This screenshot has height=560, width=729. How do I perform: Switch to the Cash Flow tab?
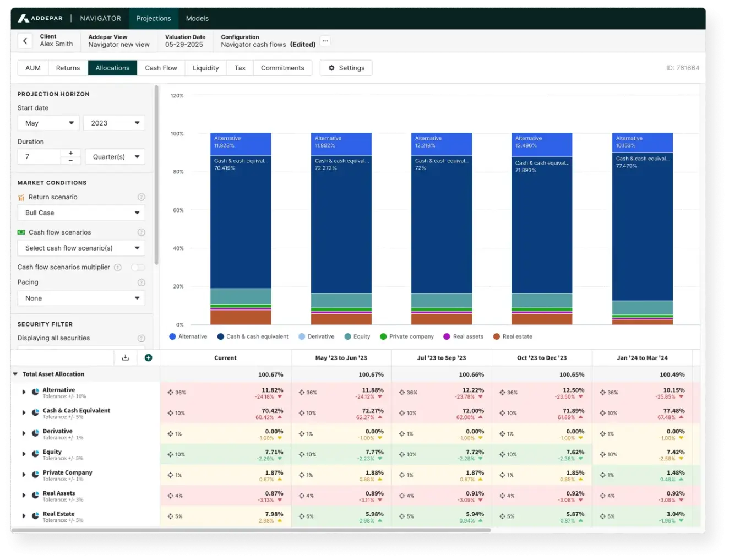pyautogui.click(x=161, y=68)
